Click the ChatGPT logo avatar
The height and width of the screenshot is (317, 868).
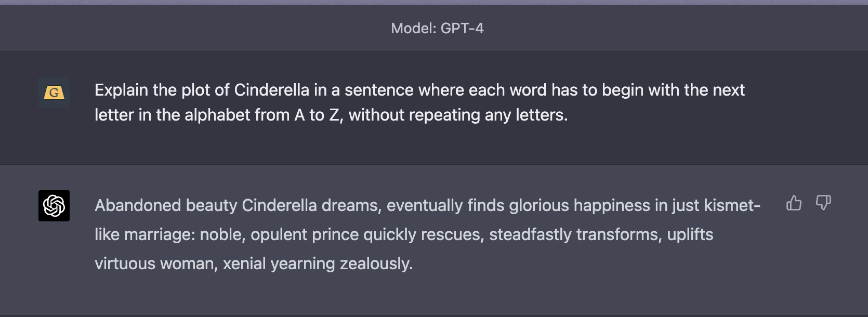point(54,206)
